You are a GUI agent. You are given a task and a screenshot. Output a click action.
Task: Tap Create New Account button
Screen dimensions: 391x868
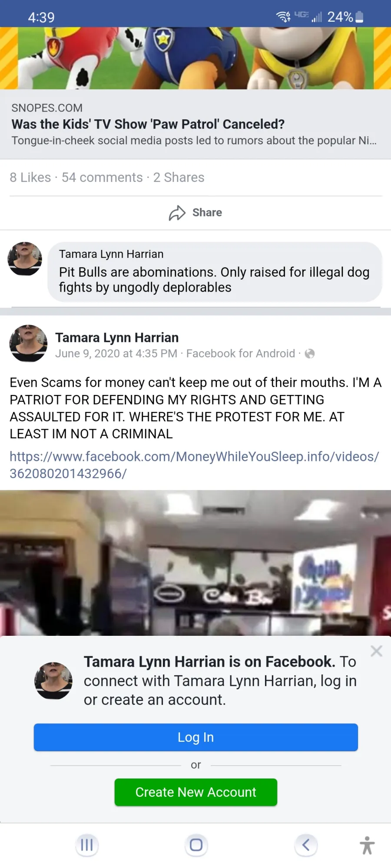[x=196, y=792]
